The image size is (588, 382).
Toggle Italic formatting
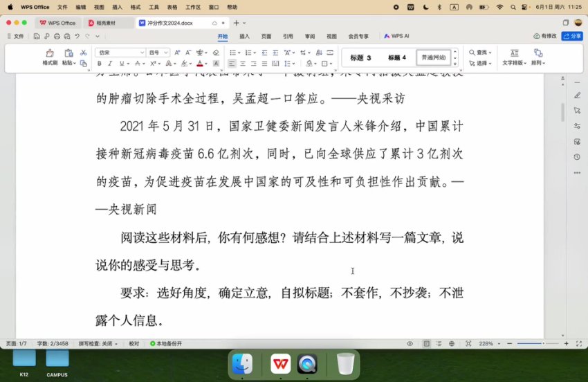[x=111, y=64]
